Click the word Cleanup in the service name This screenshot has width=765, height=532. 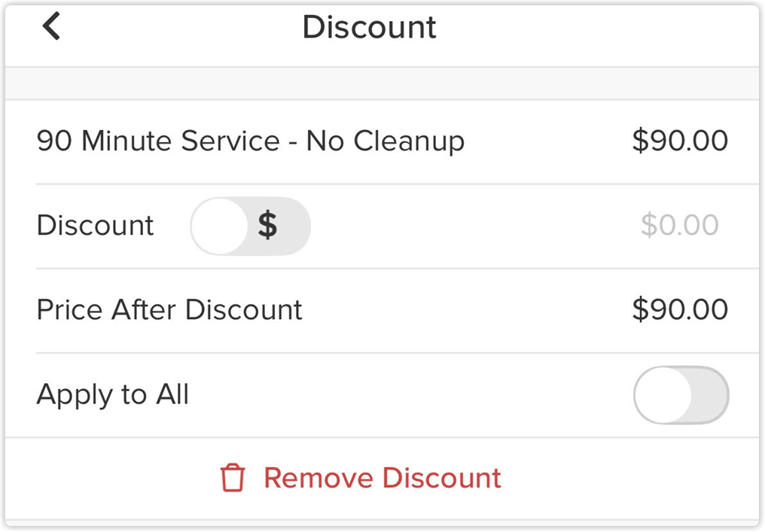408,142
